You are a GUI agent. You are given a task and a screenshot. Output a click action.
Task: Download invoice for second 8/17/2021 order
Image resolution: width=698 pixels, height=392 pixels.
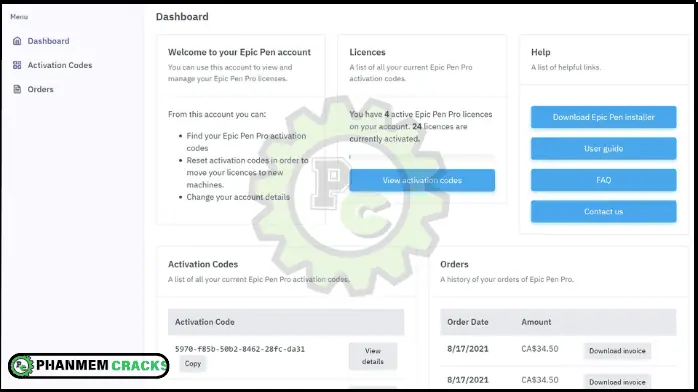617,382
